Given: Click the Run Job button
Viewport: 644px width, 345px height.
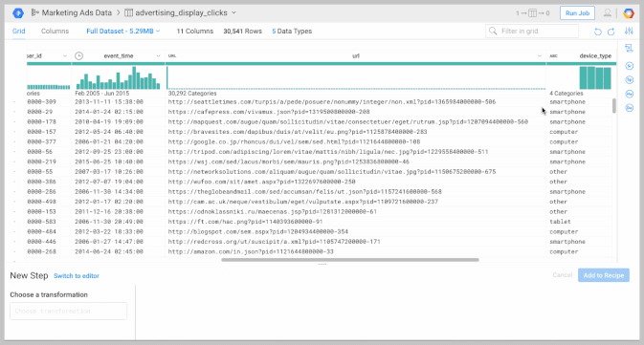Looking at the screenshot, I should click(577, 13).
